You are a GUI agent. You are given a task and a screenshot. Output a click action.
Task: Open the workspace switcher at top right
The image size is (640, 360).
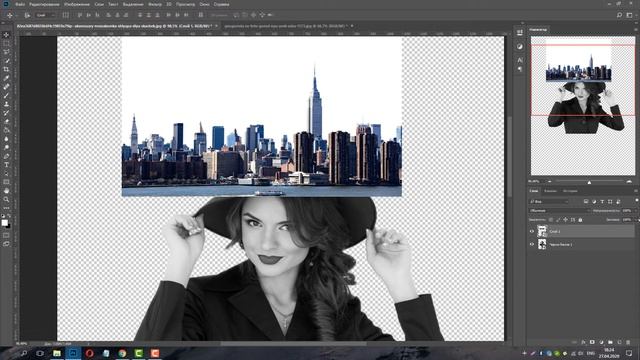click(x=629, y=15)
